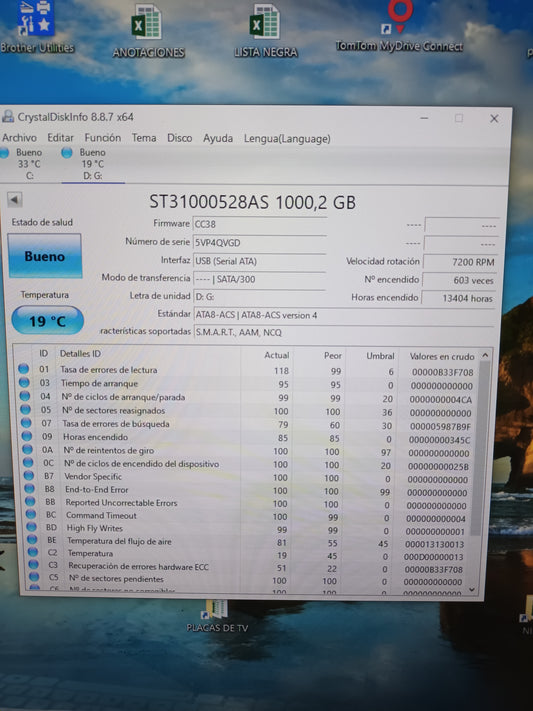Screen dimensions: 533x711
Task: Click the serial number field 5VP4QVGD
Action: point(259,243)
